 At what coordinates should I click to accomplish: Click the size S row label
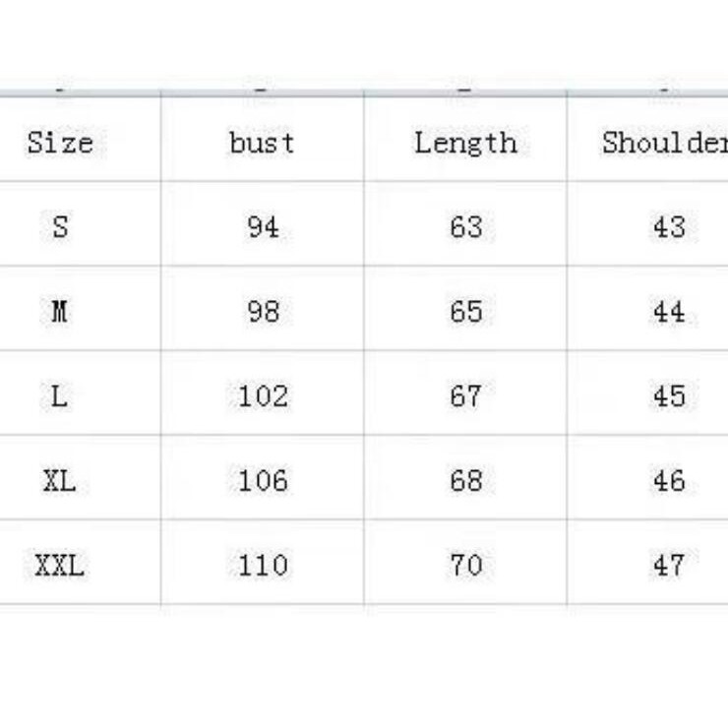60,227
